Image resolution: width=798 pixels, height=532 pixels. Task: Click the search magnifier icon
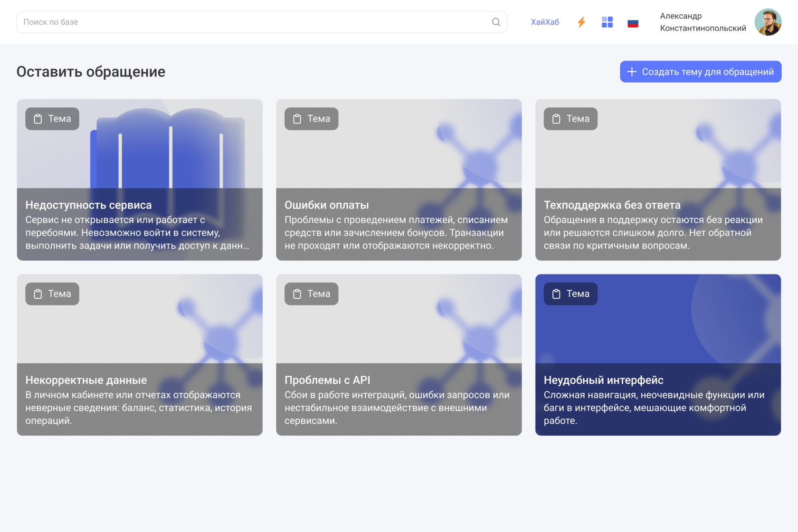(496, 22)
